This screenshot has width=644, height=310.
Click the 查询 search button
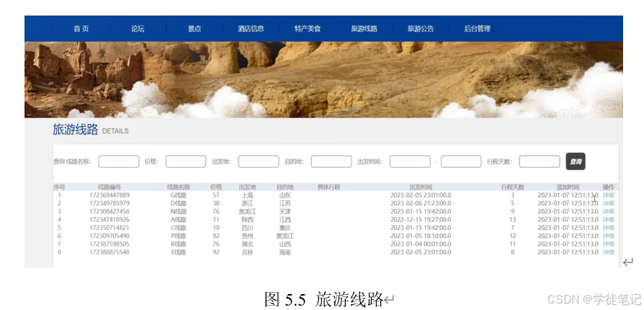point(576,161)
